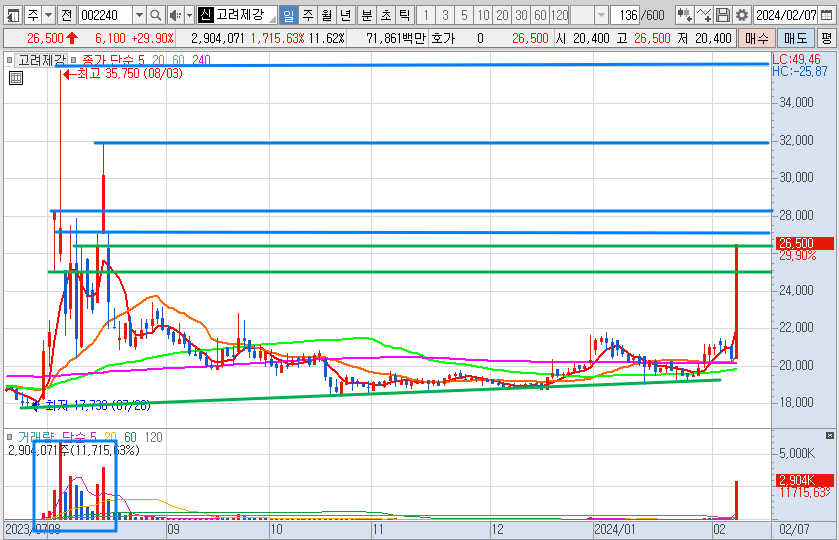Select the 일 daily chart period

click(288, 15)
